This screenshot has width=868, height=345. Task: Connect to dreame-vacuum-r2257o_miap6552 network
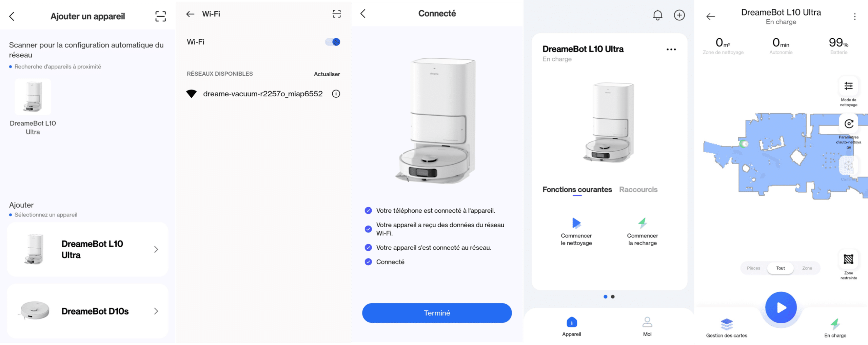tap(263, 94)
